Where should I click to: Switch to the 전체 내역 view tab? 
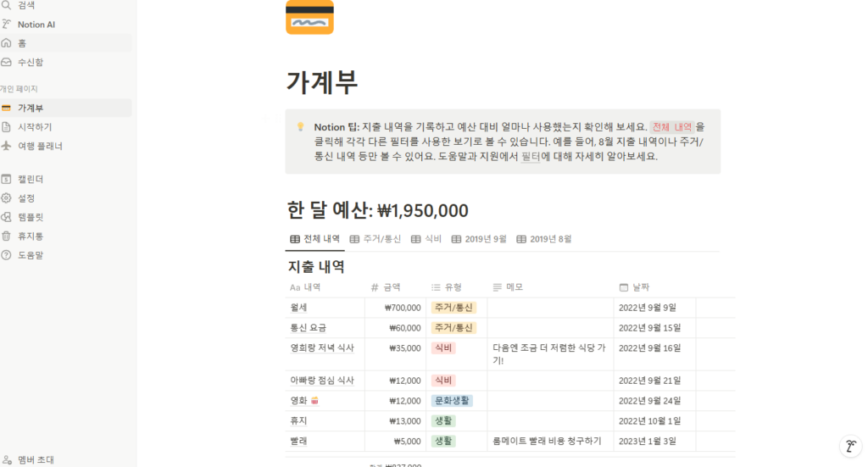coord(315,239)
